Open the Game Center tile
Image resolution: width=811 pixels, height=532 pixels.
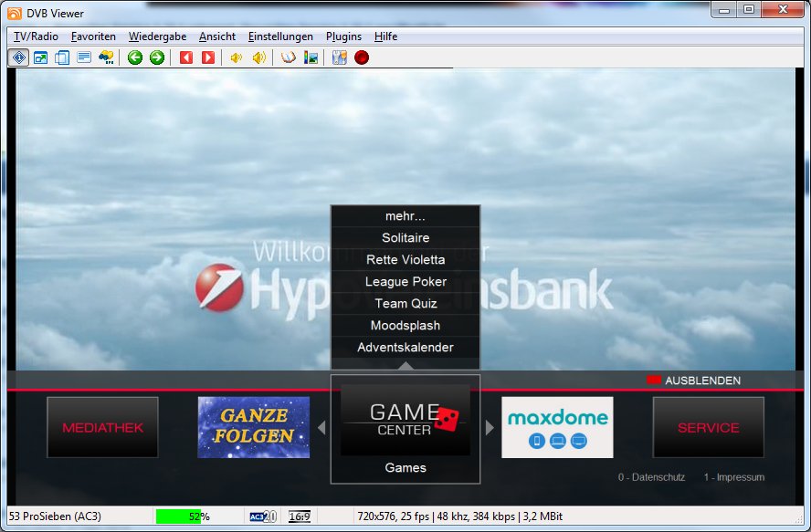405,420
